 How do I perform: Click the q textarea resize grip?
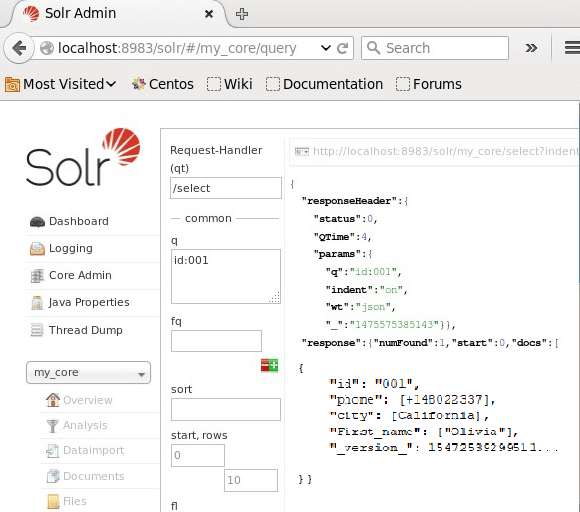point(275,298)
